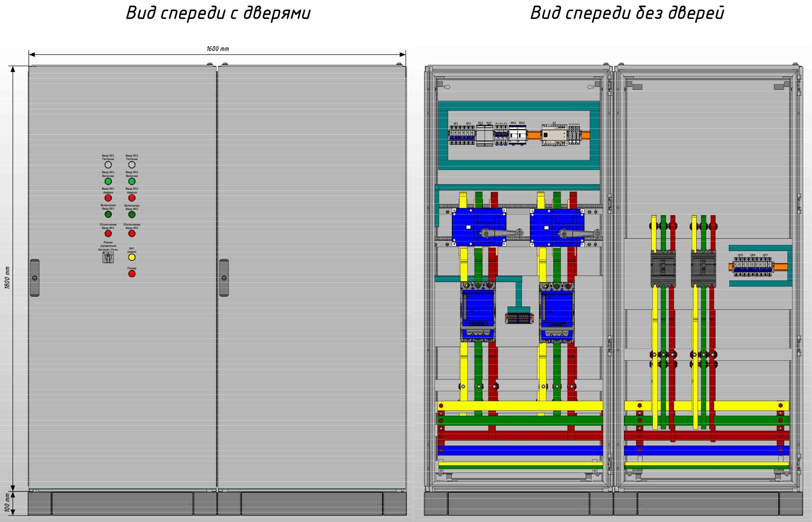The height and width of the screenshot is (522, 812).
Task: Select the KM1 contactor in the cabinet
Action: (513, 135)
